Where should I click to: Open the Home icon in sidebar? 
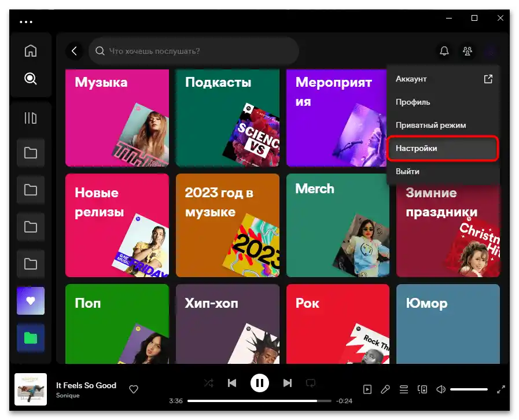[30, 50]
